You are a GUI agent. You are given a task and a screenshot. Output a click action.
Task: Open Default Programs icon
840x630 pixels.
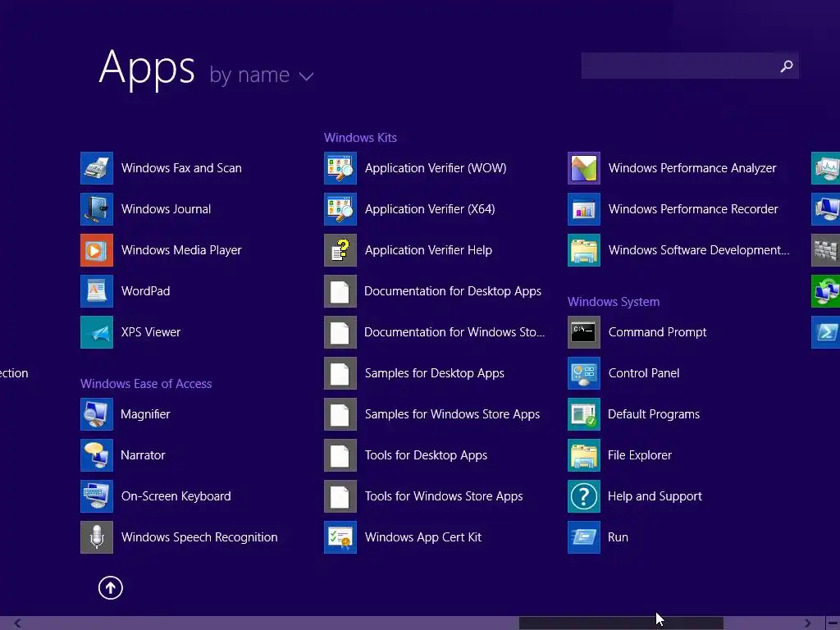[584, 414]
